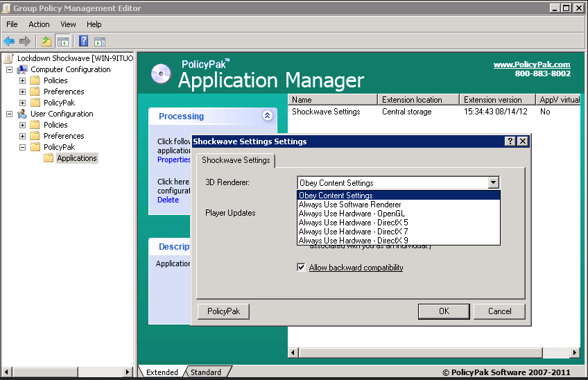Open the Help question mark toolbar icon
Screen dimensions: 588x380
(83, 41)
